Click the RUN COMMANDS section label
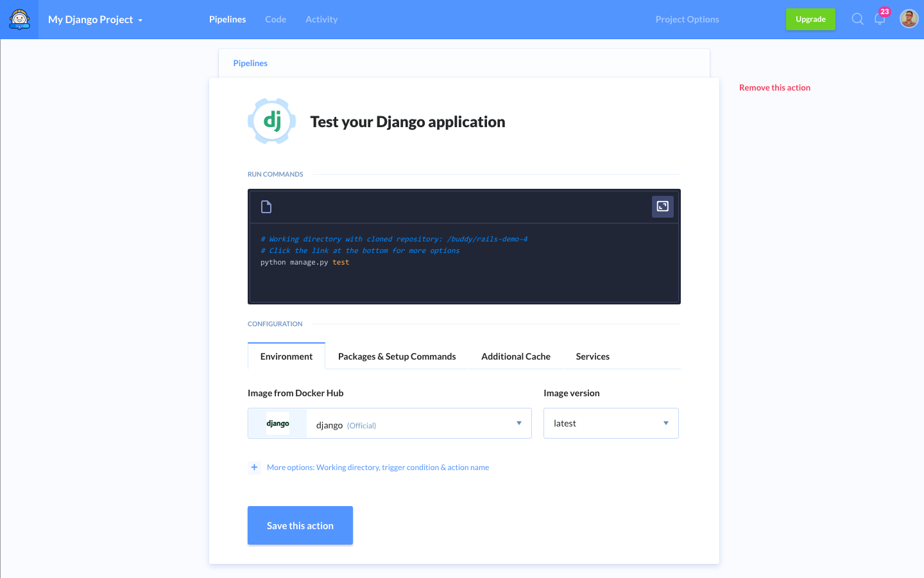The image size is (924, 578). 275,174
